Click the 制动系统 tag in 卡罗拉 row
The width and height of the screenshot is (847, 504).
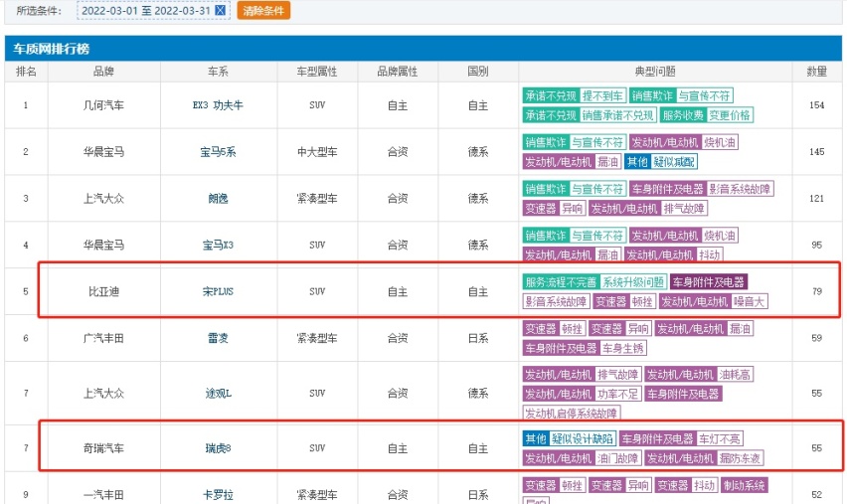(744, 484)
